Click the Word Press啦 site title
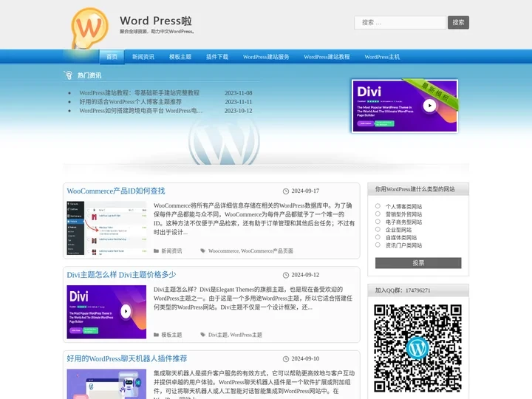 (156, 21)
